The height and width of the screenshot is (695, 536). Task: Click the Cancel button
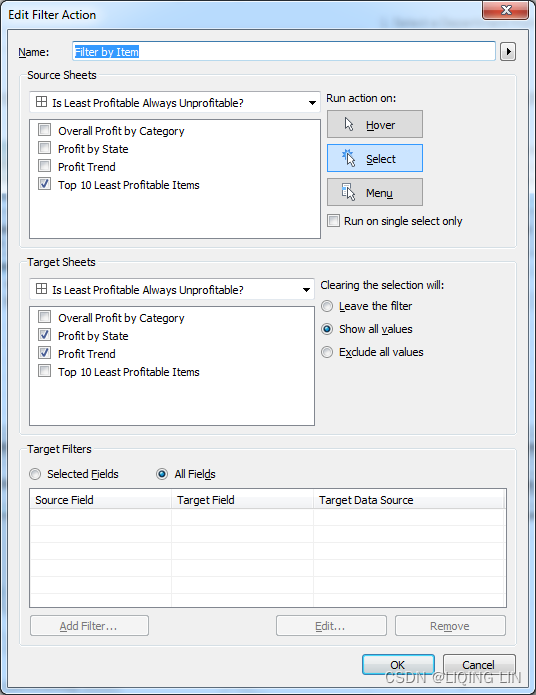(479, 664)
